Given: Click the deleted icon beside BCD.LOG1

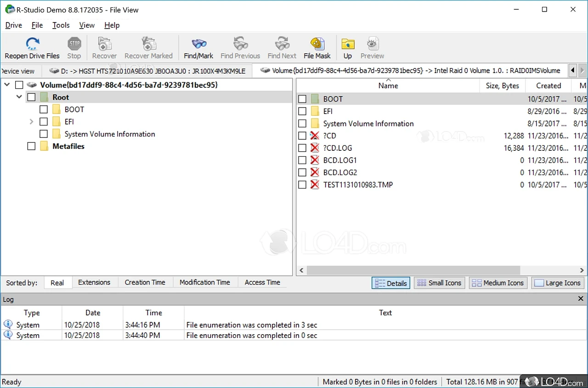Looking at the screenshot, I should [x=315, y=160].
